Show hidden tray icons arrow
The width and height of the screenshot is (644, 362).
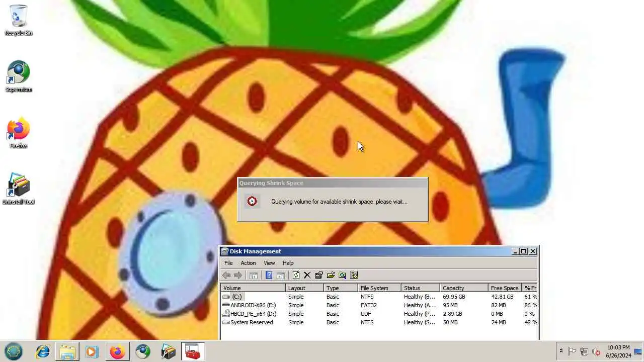point(561,351)
